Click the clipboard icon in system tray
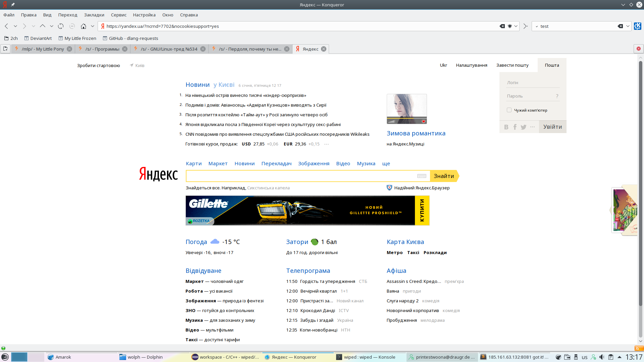 pos(611,357)
